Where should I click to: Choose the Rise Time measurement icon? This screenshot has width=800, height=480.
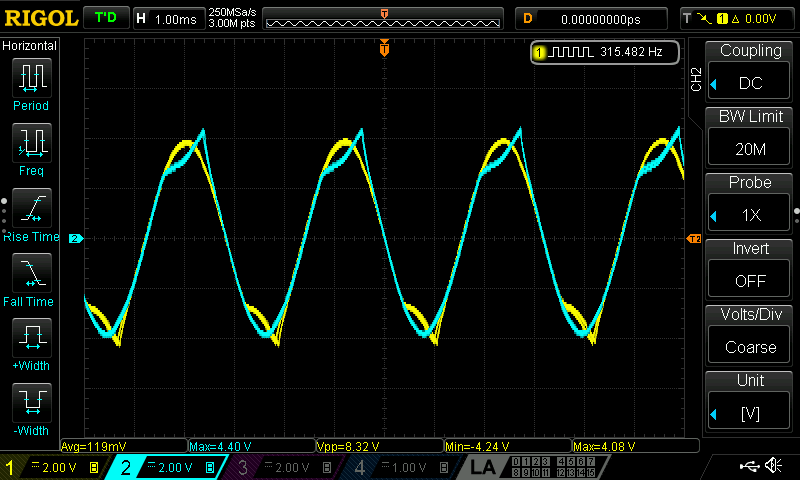click(31, 210)
